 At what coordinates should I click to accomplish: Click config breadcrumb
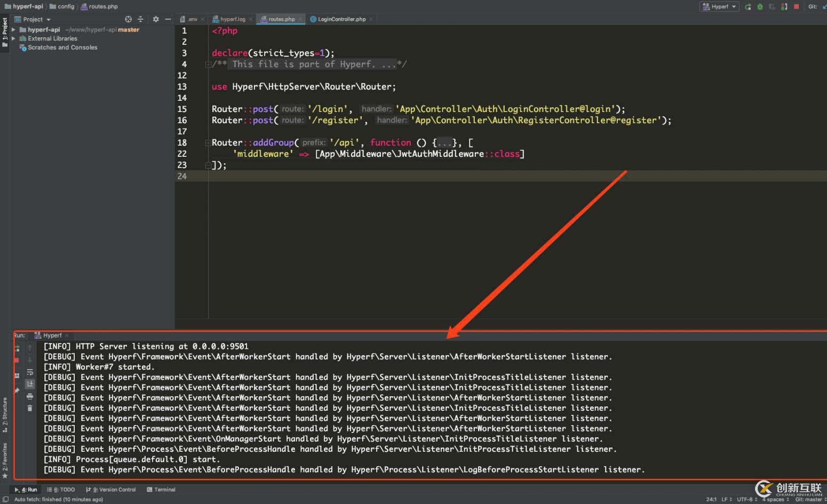pyautogui.click(x=62, y=6)
